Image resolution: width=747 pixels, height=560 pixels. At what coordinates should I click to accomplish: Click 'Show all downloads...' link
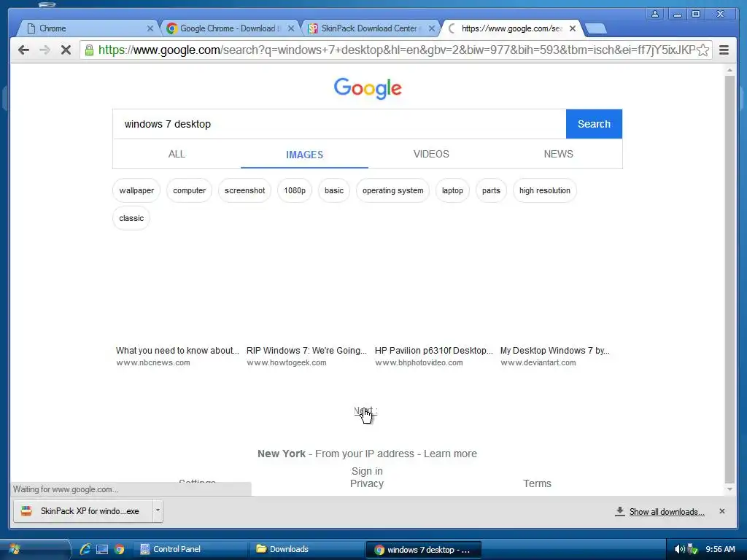pyautogui.click(x=667, y=512)
